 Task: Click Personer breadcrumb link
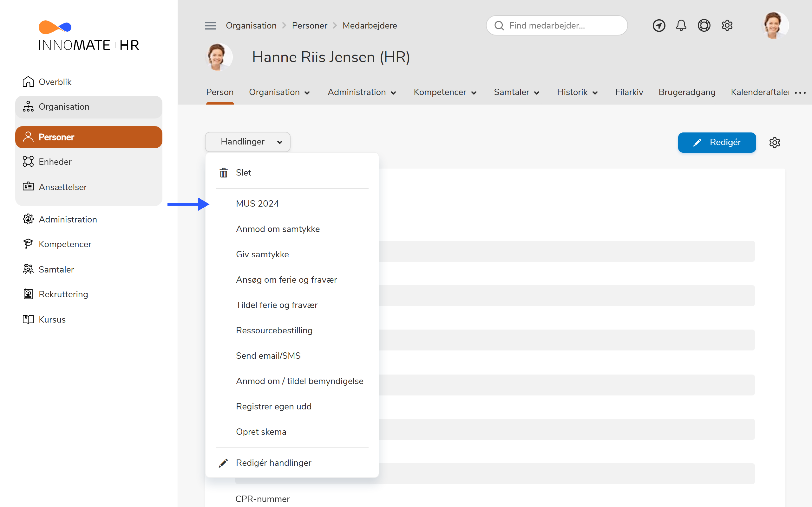click(x=309, y=25)
